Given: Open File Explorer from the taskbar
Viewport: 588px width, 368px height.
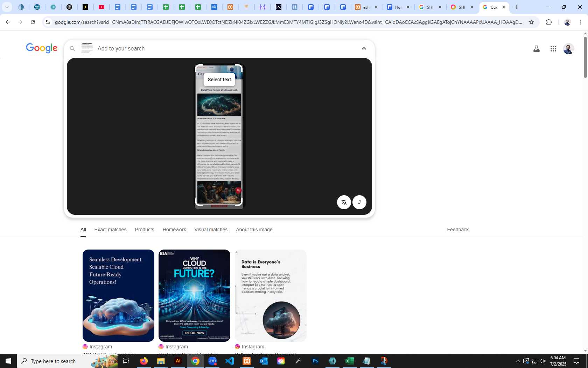Looking at the screenshot, I should pyautogui.click(x=161, y=361).
